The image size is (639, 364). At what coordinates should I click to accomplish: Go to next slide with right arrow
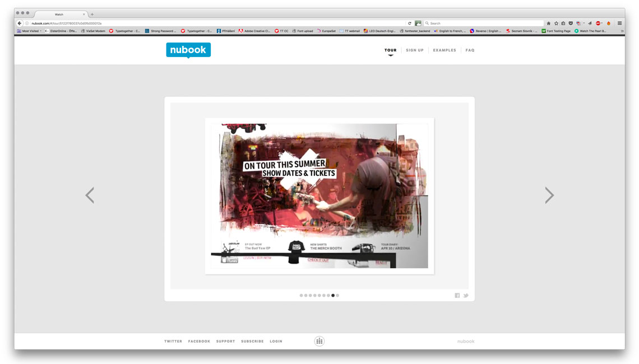(x=549, y=195)
